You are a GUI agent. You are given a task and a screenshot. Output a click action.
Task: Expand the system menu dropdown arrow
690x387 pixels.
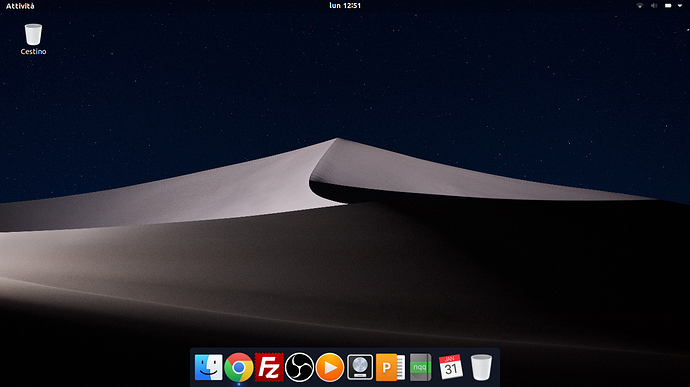coord(680,6)
